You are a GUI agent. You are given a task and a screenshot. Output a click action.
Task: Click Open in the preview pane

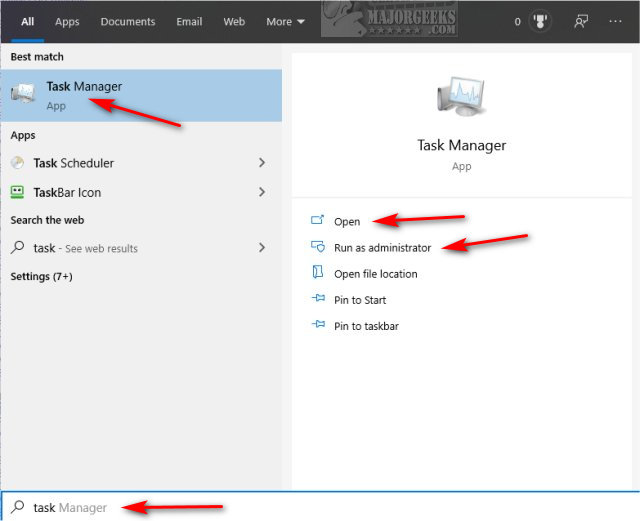click(347, 222)
